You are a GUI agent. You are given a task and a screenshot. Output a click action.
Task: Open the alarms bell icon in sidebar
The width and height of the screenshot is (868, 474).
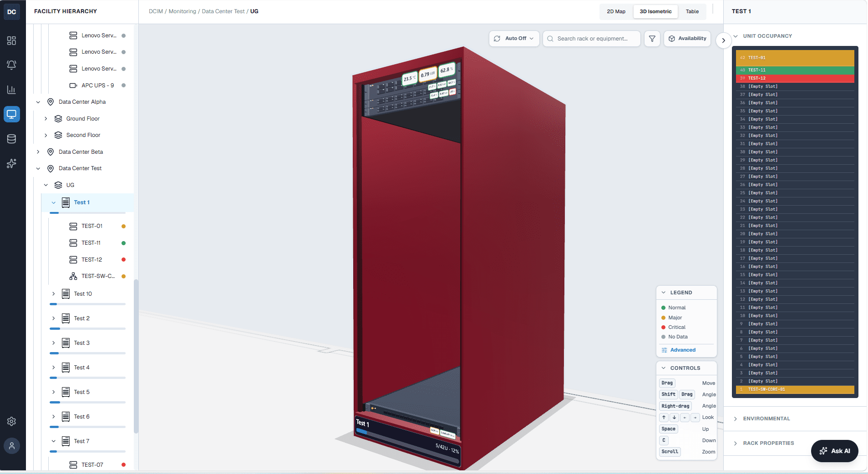coord(12,65)
